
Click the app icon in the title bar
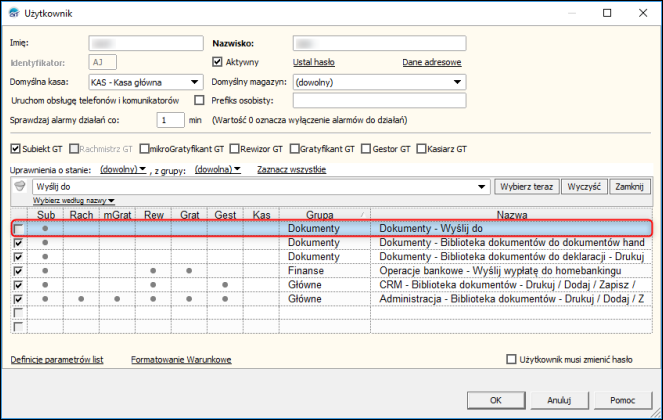(x=13, y=13)
